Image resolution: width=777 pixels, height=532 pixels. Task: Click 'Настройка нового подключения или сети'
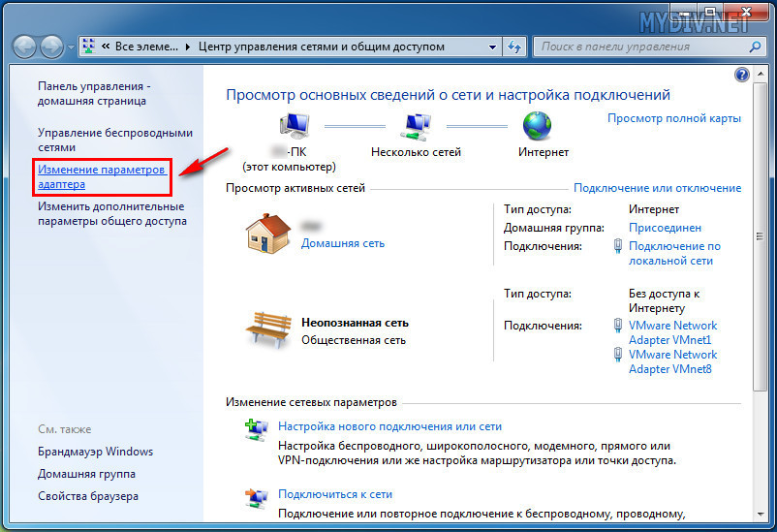(x=389, y=426)
